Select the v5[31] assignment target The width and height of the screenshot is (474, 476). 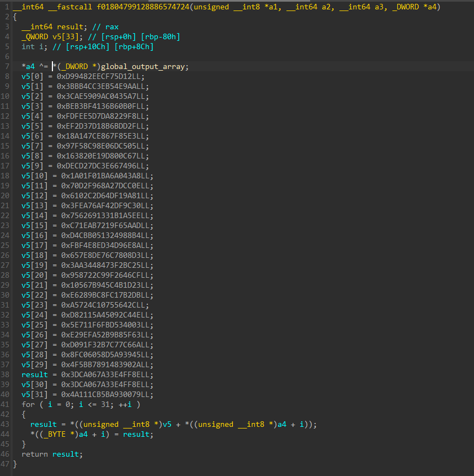click(x=34, y=394)
